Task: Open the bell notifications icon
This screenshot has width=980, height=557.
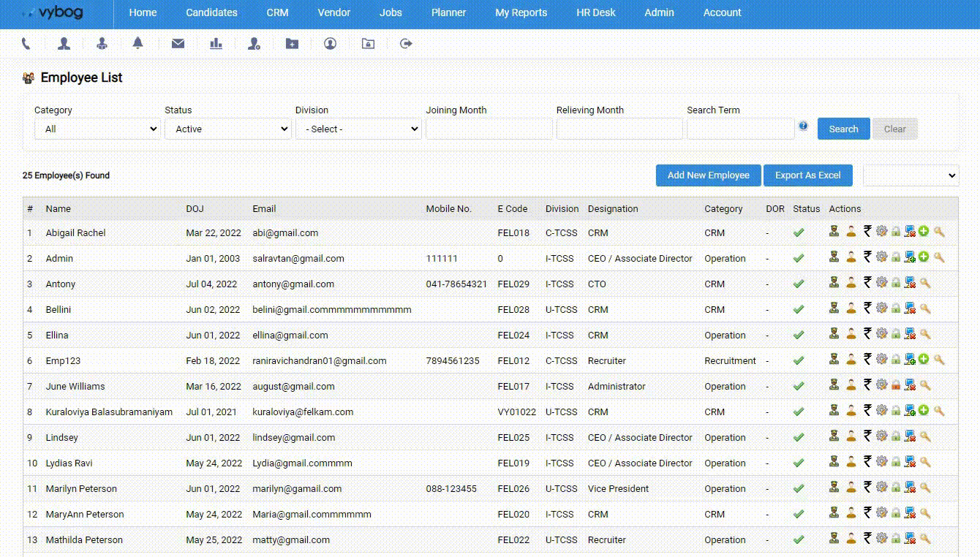Action: 137,44
